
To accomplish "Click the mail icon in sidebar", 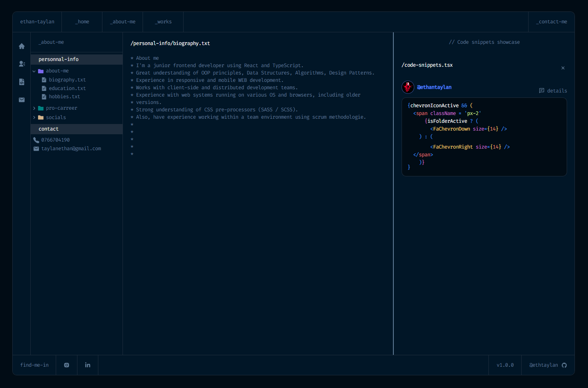I will (x=22, y=100).
